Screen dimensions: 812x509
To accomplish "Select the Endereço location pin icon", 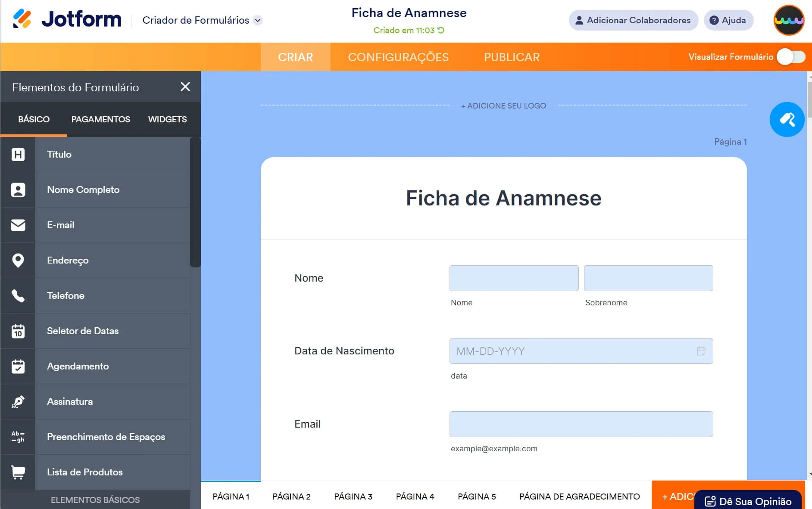I will tap(18, 260).
